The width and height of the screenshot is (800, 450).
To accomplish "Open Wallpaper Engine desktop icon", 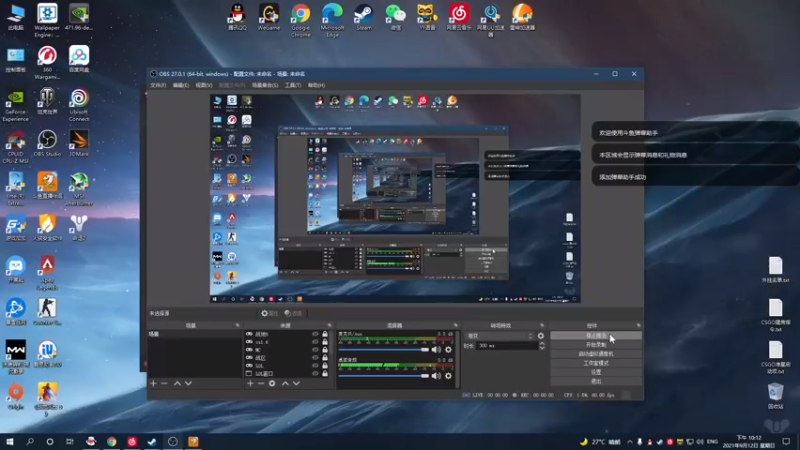I will [47, 20].
